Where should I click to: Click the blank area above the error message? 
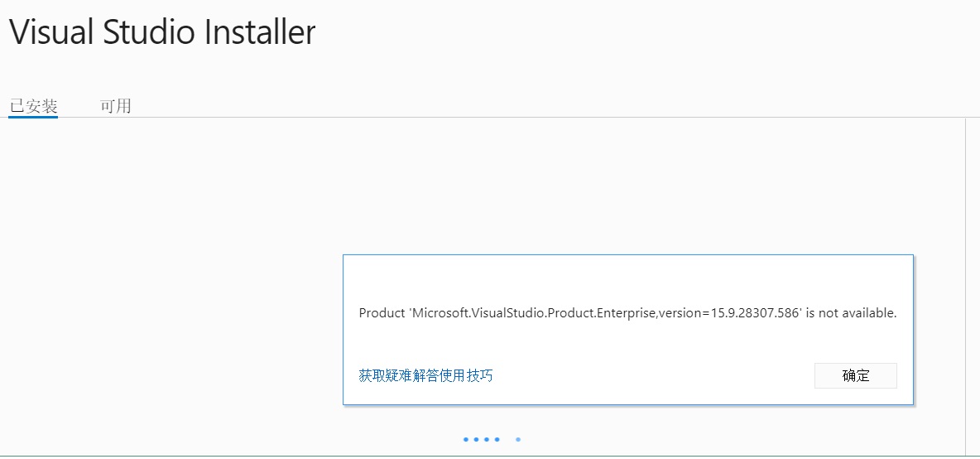click(627, 278)
